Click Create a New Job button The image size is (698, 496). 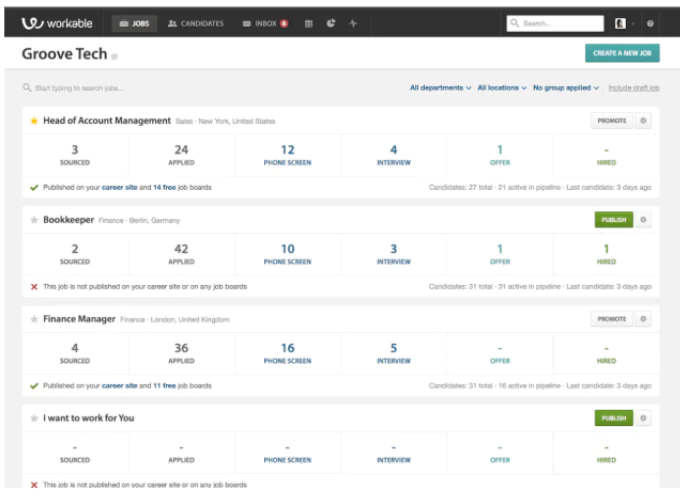pos(622,54)
